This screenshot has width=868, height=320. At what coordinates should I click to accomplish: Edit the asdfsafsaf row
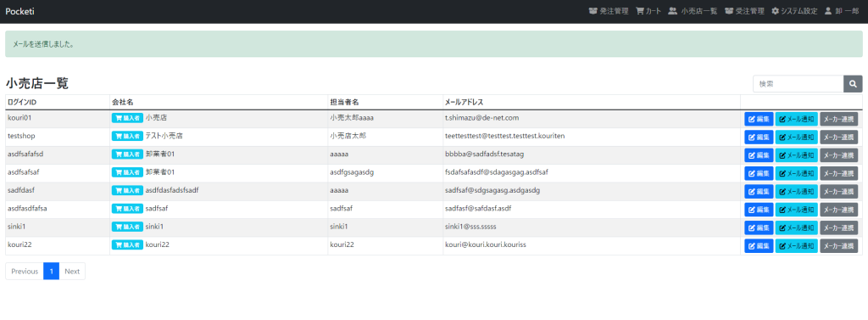[x=759, y=174]
